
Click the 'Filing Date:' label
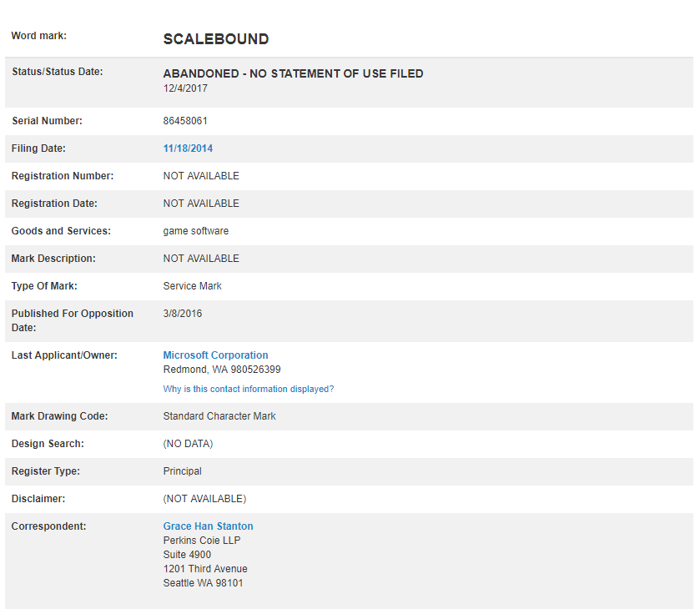tap(38, 148)
